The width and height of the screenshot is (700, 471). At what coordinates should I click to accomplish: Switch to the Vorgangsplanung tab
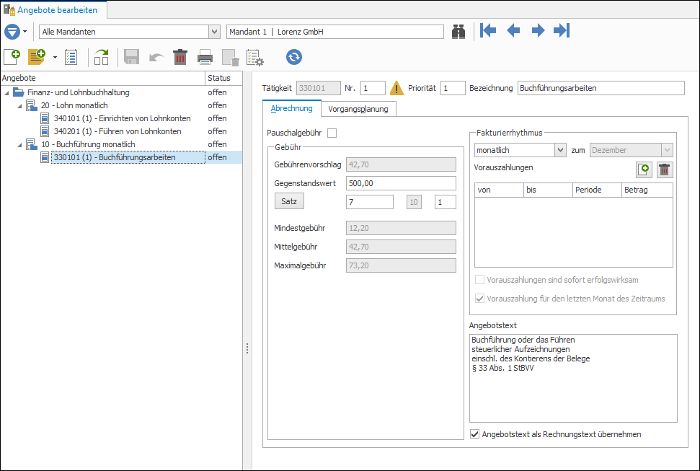(358, 109)
